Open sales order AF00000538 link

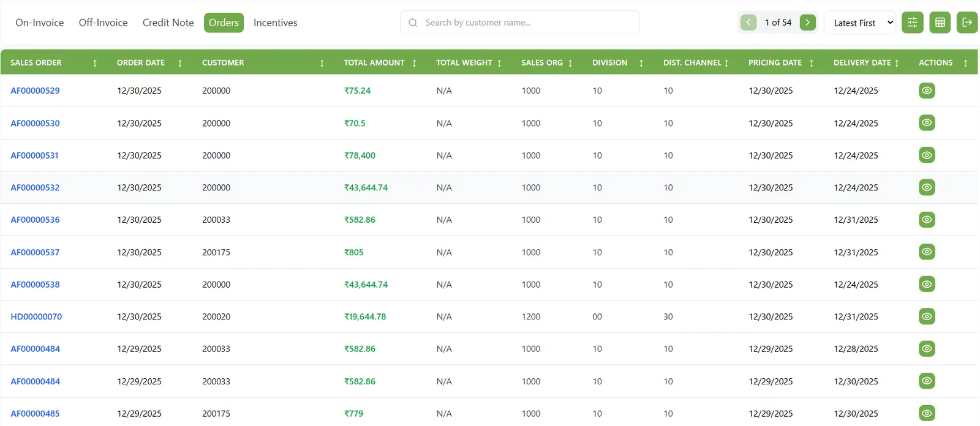pyautogui.click(x=35, y=284)
